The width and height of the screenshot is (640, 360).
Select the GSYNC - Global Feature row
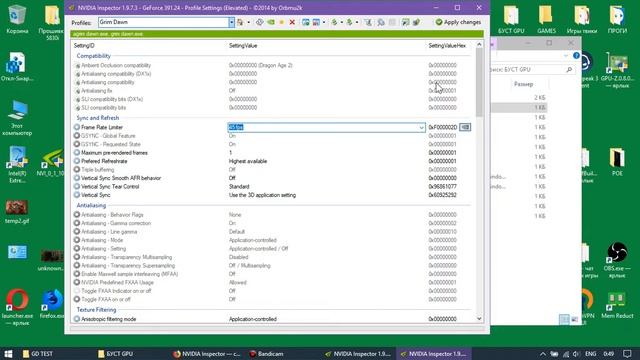271,136
